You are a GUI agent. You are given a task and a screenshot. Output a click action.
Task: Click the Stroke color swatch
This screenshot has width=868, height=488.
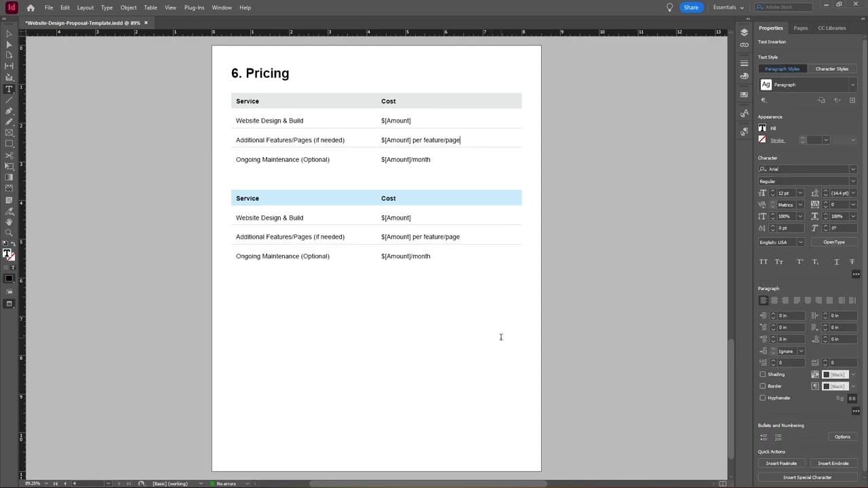(762, 140)
